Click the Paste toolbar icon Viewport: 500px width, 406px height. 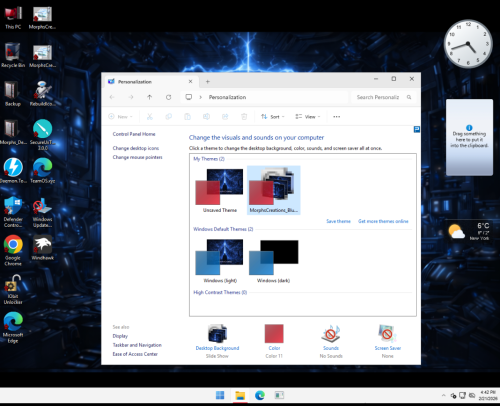point(187,117)
